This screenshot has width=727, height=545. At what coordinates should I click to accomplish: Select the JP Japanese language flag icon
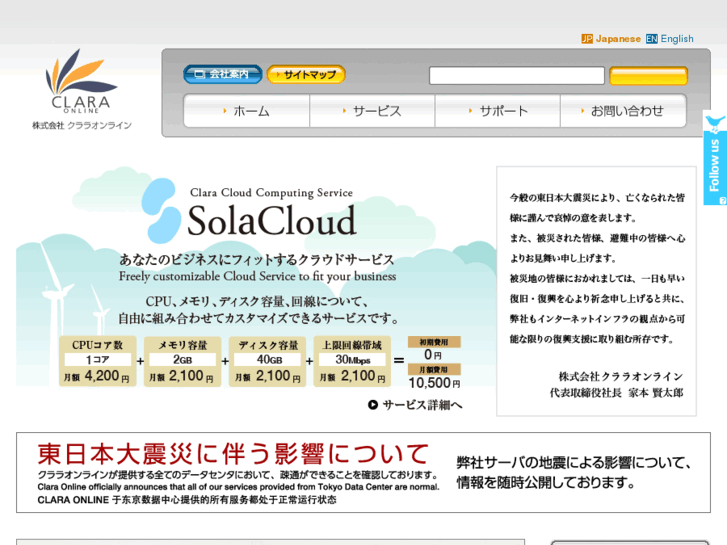coord(587,39)
